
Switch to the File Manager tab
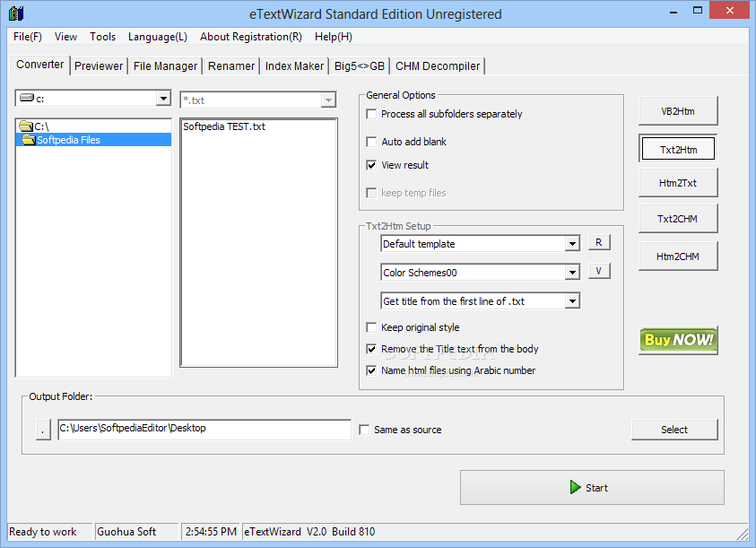tap(165, 66)
